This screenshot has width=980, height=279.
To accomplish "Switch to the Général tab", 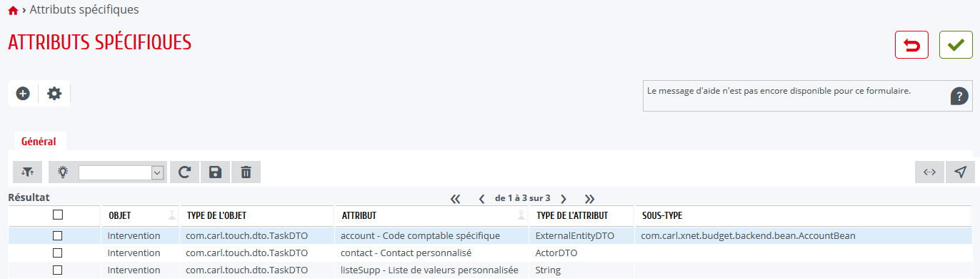I will (39, 142).
